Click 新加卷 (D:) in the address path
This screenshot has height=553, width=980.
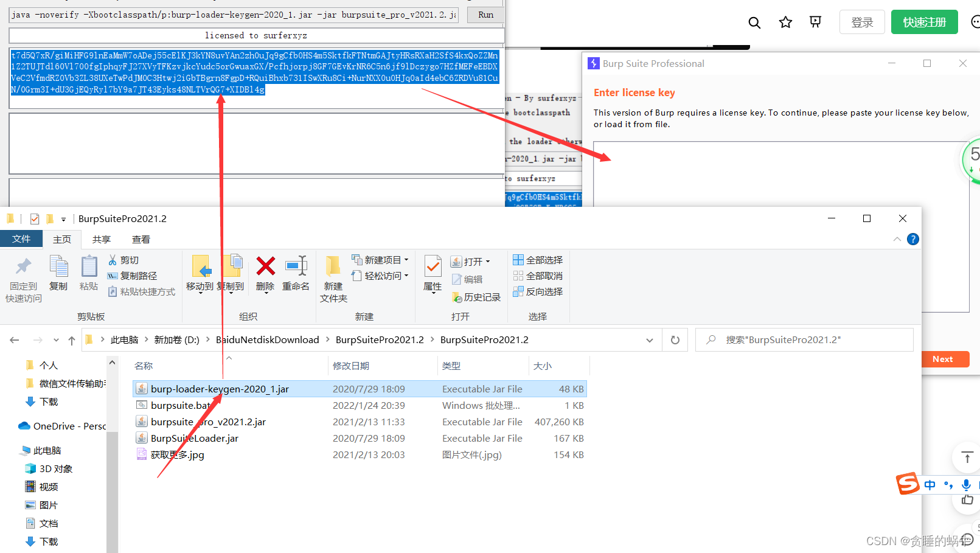click(x=176, y=340)
